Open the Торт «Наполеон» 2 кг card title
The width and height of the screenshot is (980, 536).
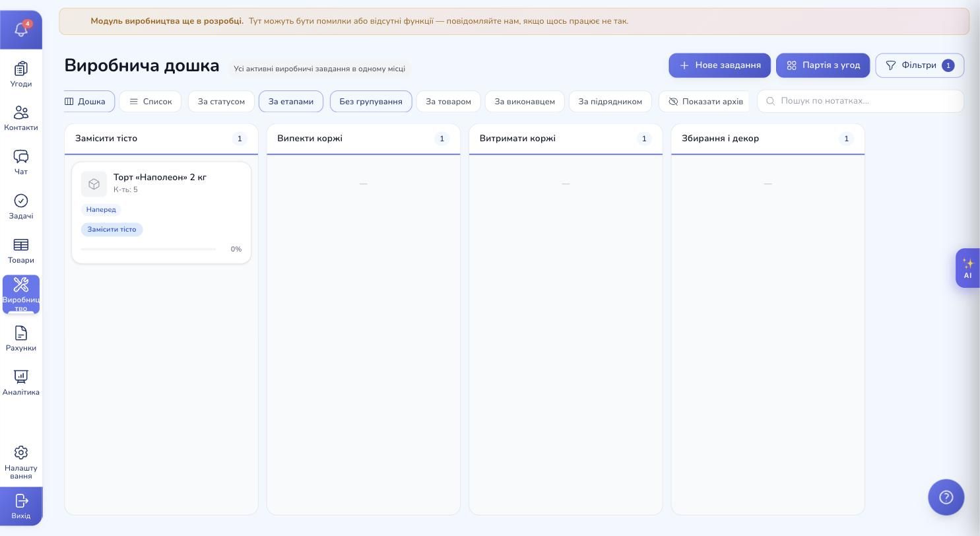160,178
